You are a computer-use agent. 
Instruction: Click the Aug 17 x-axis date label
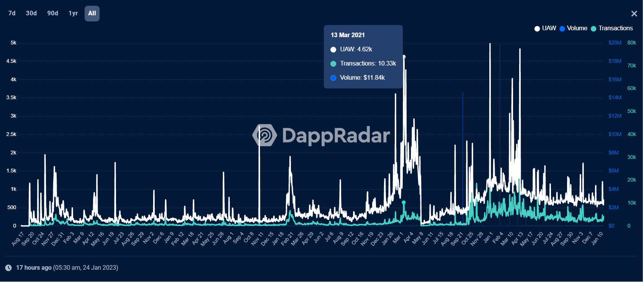[x=18, y=238]
